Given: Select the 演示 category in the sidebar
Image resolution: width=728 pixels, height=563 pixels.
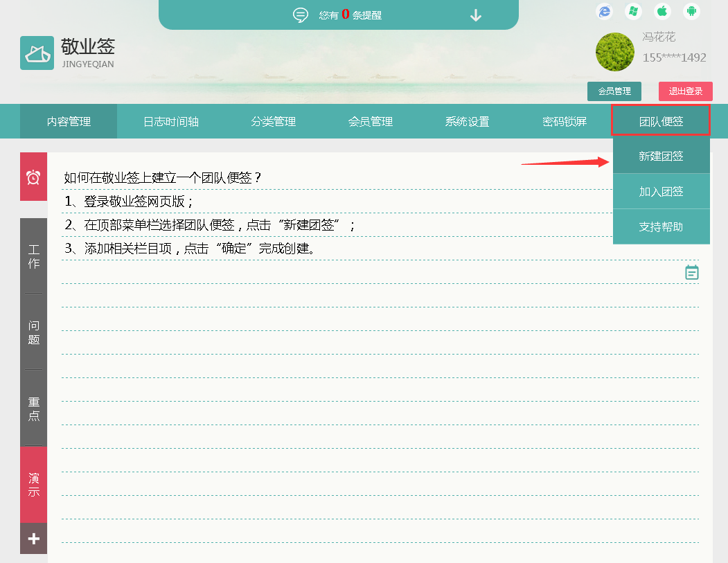Looking at the screenshot, I should click(33, 485).
